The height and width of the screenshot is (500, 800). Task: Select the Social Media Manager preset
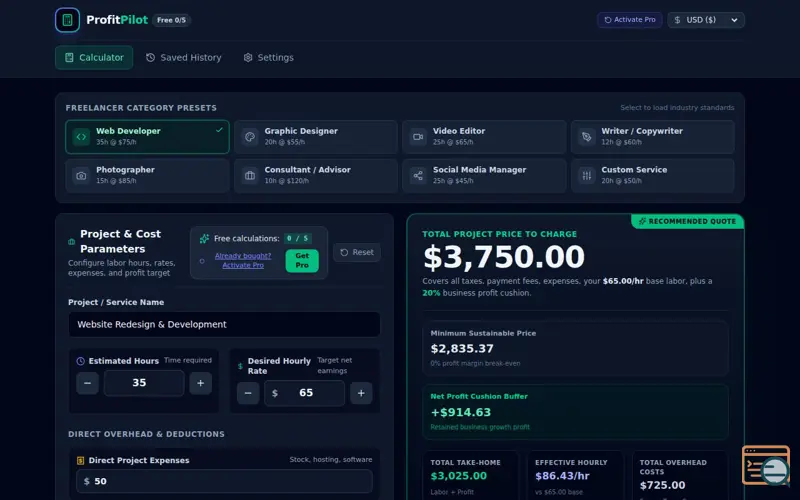coord(484,176)
